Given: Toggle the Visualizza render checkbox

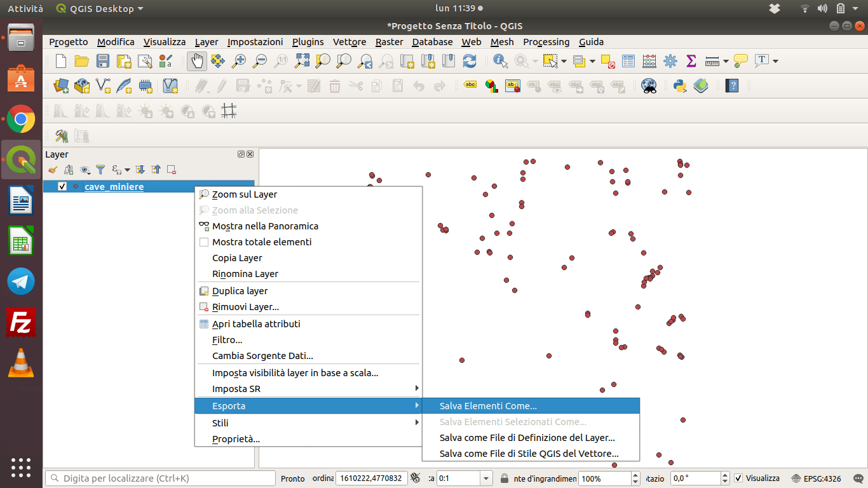Looking at the screenshot, I should pyautogui.click(x=738, y=478).
